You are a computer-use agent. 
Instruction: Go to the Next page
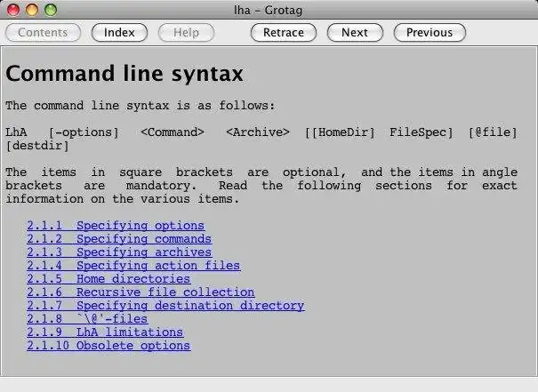pos(354,33)
